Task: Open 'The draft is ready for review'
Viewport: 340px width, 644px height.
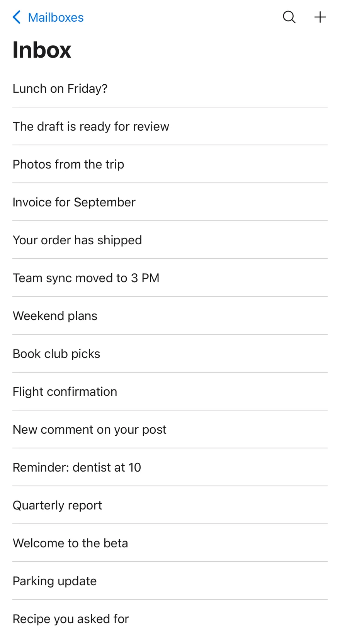Action: [170, 126]
